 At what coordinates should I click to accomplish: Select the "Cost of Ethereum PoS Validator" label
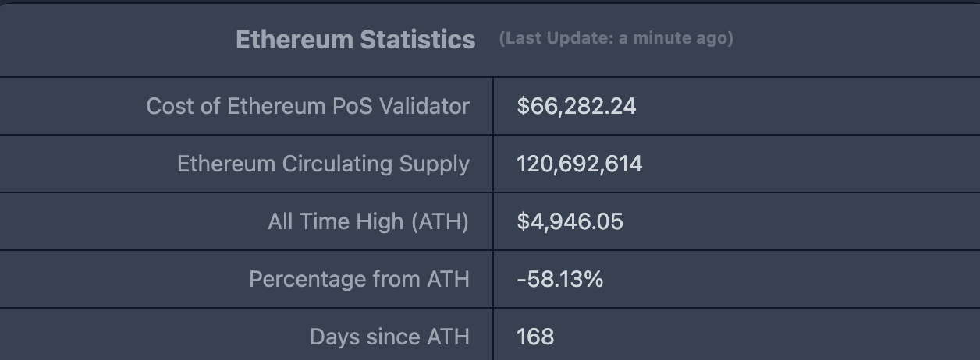pos(308,106)
